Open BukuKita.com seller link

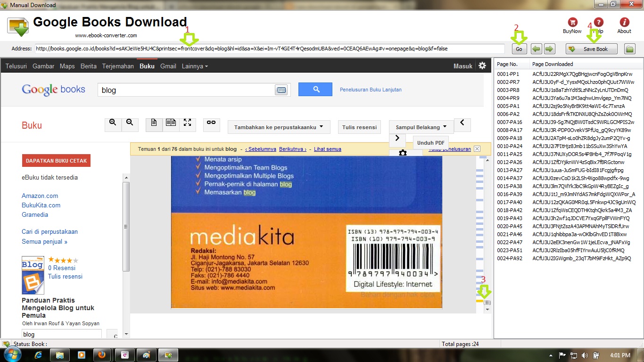click(41, 205)
